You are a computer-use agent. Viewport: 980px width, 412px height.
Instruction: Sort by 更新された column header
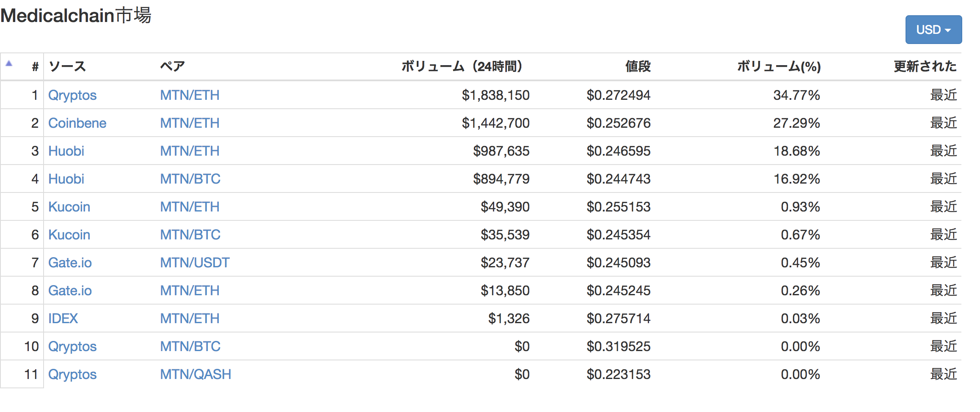tap(925, 66)
